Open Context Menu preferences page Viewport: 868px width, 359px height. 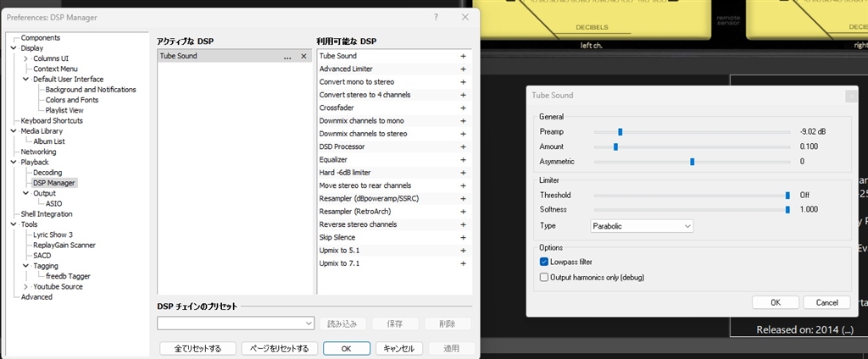tap(55, 69)
